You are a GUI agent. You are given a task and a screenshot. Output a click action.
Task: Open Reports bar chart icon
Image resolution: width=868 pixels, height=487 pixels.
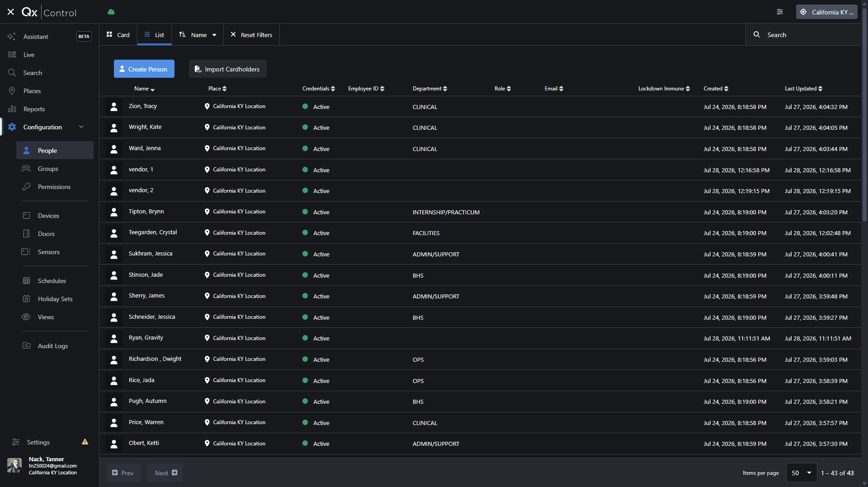(x=12, y=109)
